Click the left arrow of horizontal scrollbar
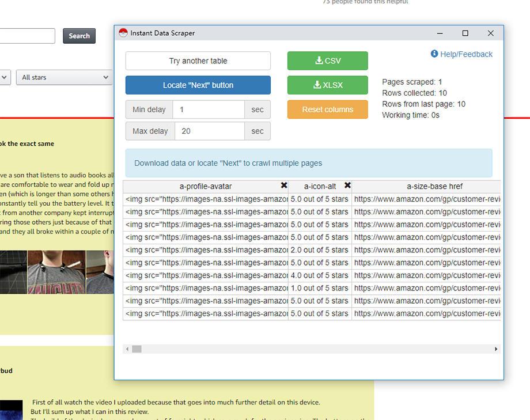530x420 pixels. tap(127, 349)
